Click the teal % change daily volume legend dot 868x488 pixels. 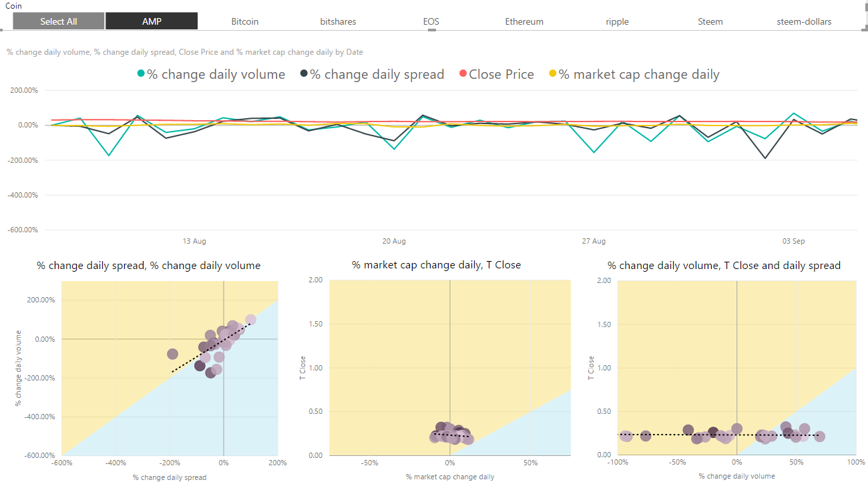[x=141, y=74]
